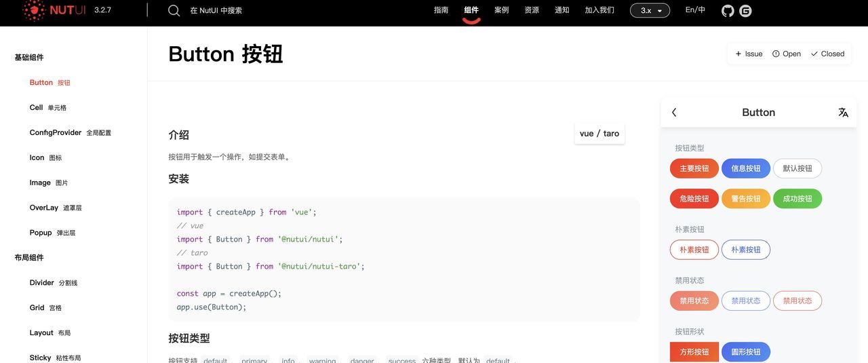Select Image 图片 in sidebar
868x363 pixels.
[49, 183]
